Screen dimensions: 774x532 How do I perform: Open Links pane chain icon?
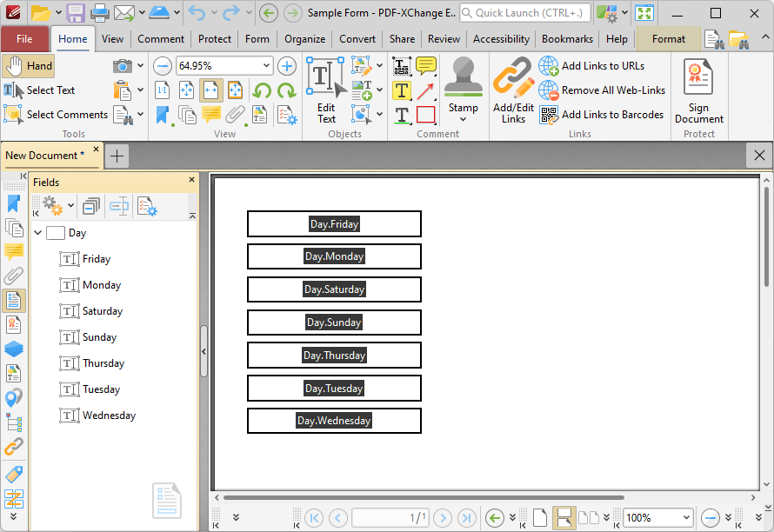[14, 446]
